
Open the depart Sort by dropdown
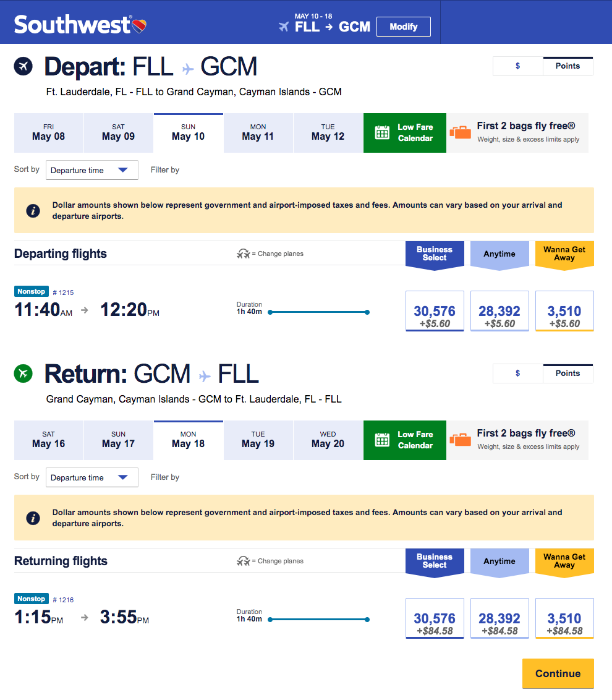pyautogui.click(x=91, y=170)
